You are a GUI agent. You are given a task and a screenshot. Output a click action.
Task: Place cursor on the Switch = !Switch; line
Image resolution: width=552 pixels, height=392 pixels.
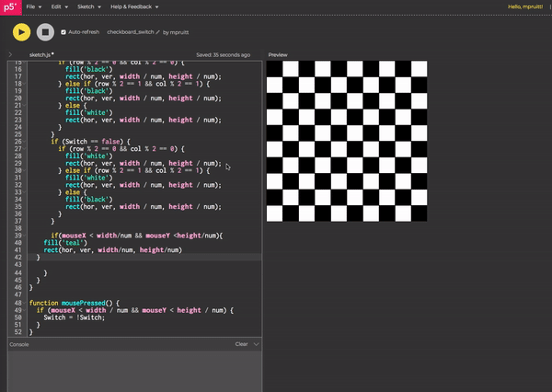coord(75,317)
